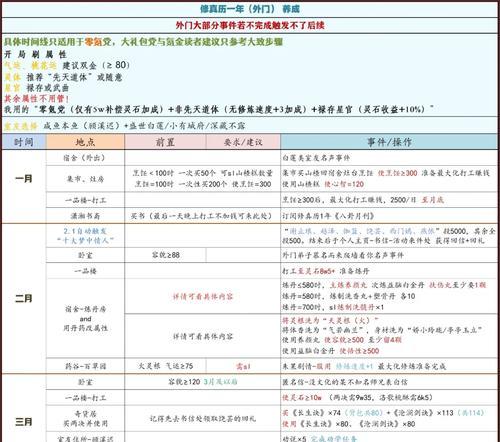Click the line starting "我用的" about 零氪党
500x442 pixels.
coord(219,109)
